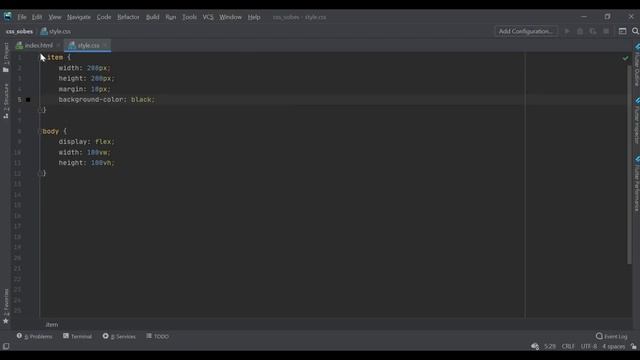Click the green inspection checkmark indicator

(625, 58)
